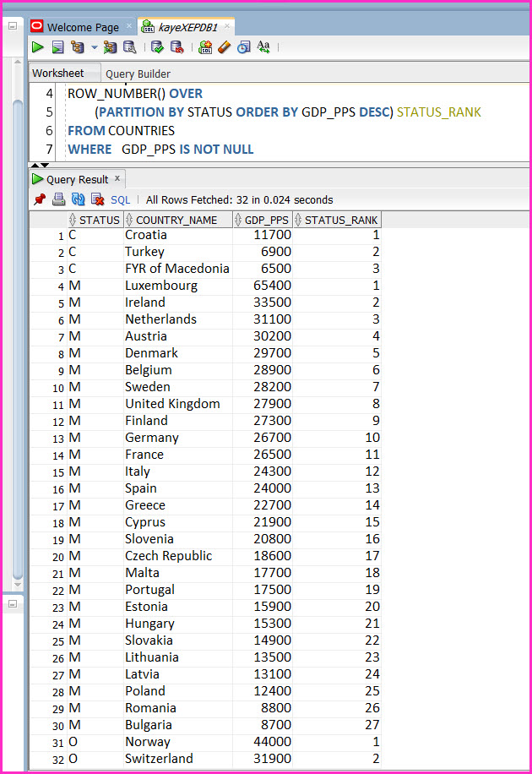Click the Romania cell
Viewport: 532px width, 774px height.
click(177, 708)
